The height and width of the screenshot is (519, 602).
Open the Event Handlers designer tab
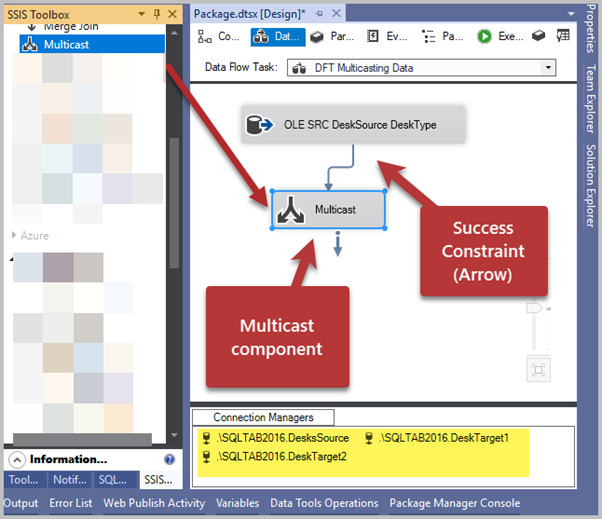point(387,36)
